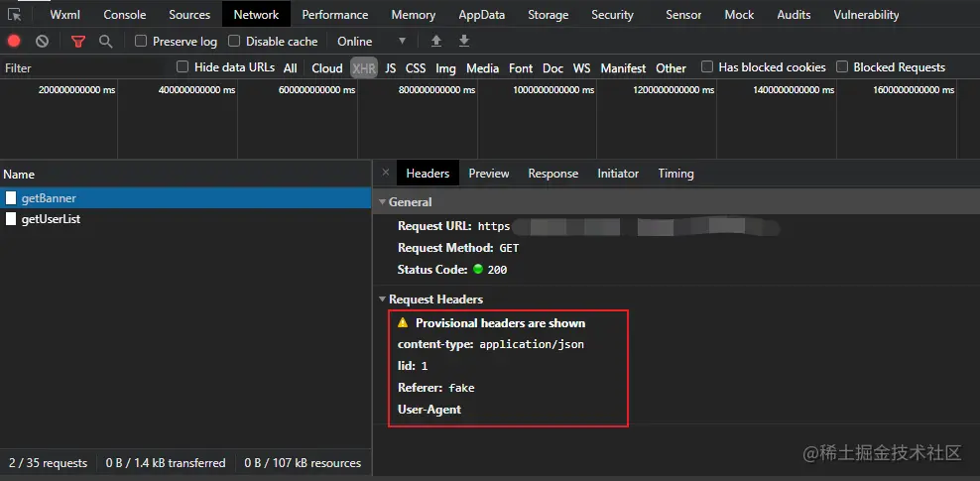Enable the Preserve log checkbox

pyautogui.click(x=141, y=42)
